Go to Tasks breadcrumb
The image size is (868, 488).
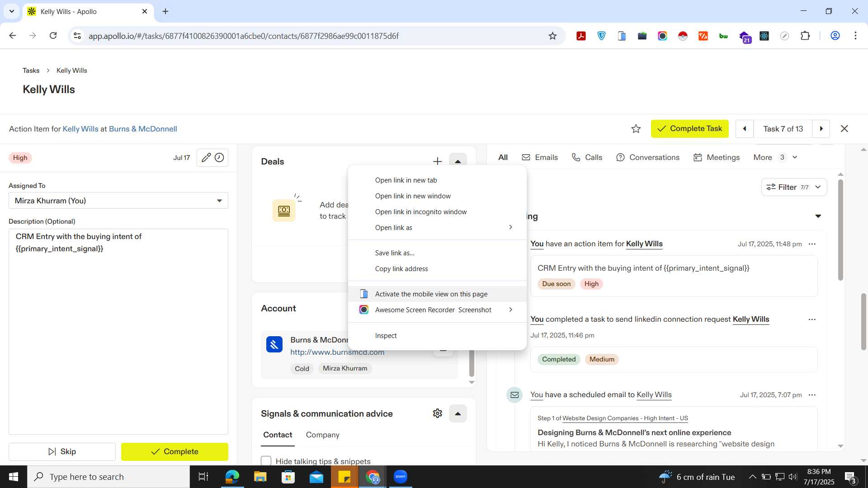31,70
